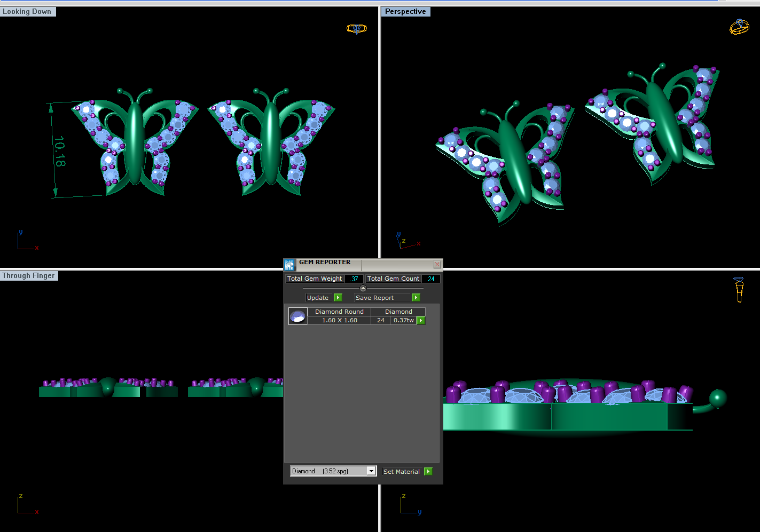This screenshot has height=532, width=760.
Task: Click the 'Total Gem Count' label
Action: [x=394, y=279]
